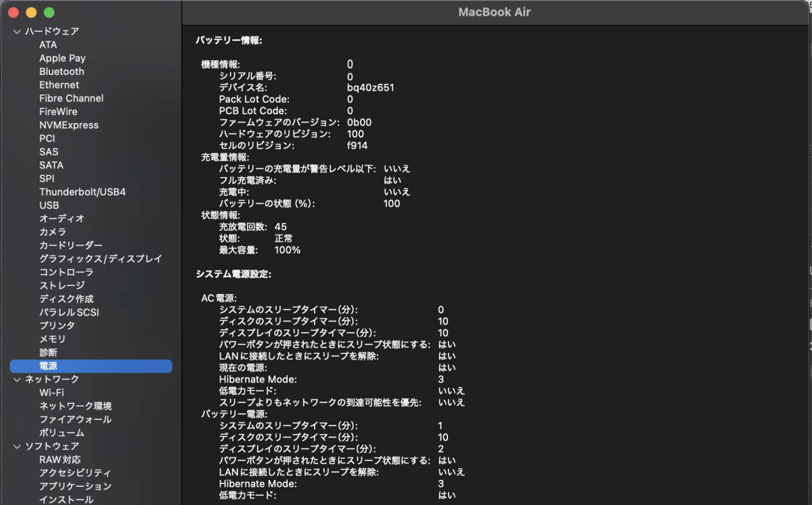Select グラフィックス/ディスプレイ entry
Screen dimensions: 812x505
[101, 259]
